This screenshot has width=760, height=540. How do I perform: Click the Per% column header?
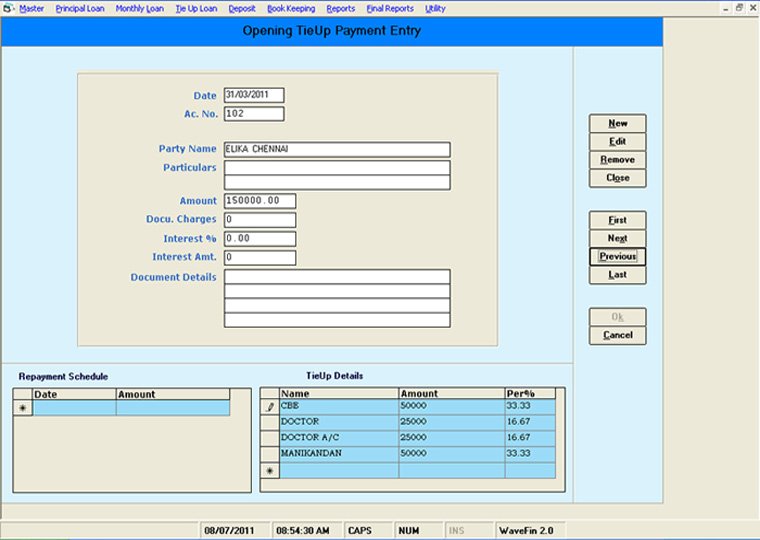click(x=529, y=394)
